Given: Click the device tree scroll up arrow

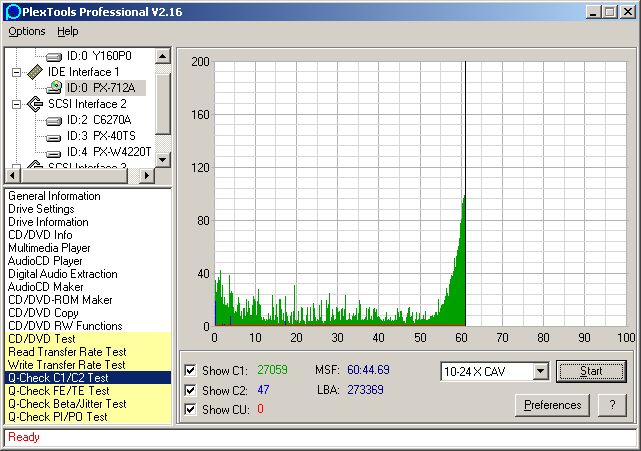Looking at the screenshot, I should (x=163, y=56).
